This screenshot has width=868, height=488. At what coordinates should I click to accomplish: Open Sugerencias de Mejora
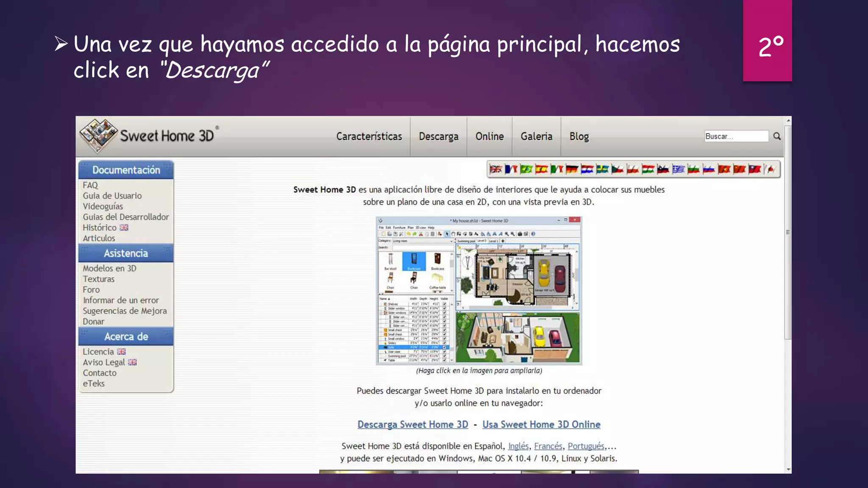pyautogui.click(x=125, y=311)
